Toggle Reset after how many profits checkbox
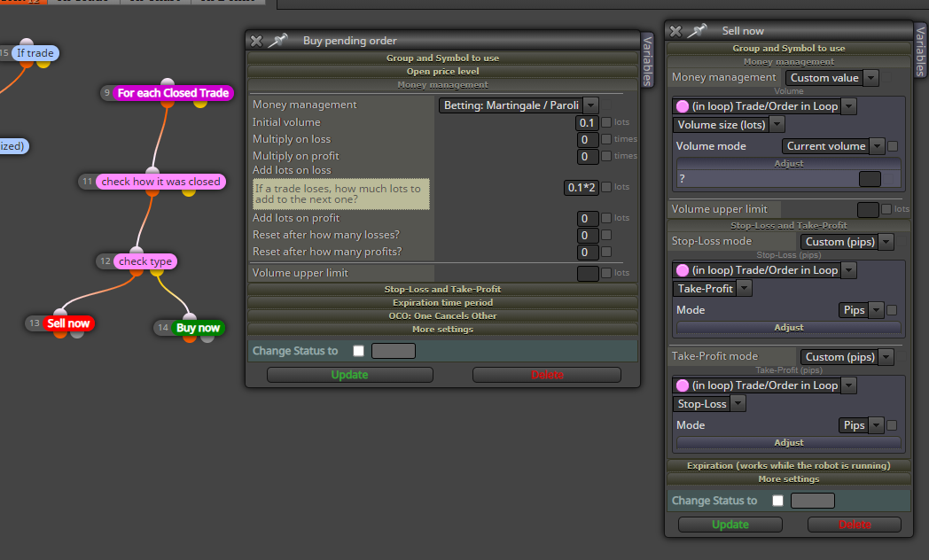929x560 pixels. (x=606, y=252)
